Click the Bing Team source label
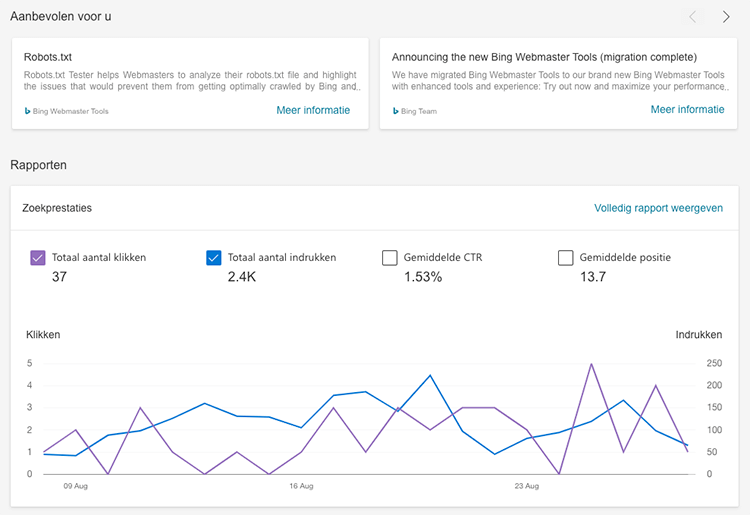The image size is (750, 515). click(419, 111)
